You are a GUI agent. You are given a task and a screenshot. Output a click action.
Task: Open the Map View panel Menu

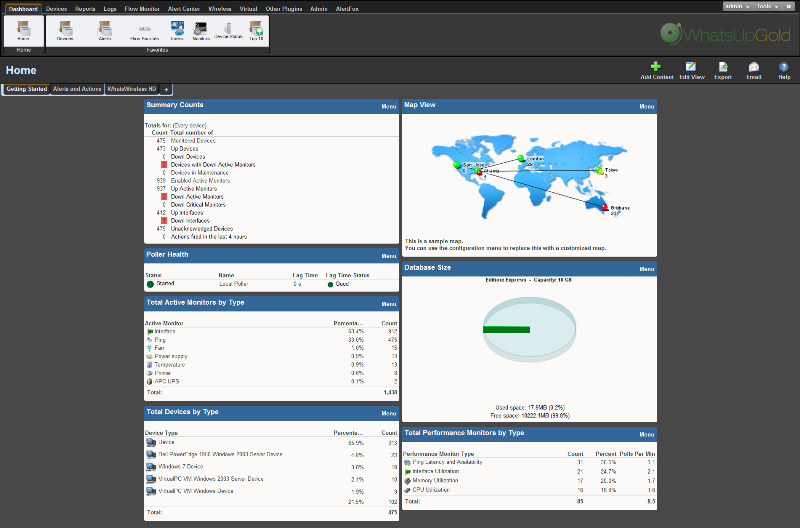(646, 105)
